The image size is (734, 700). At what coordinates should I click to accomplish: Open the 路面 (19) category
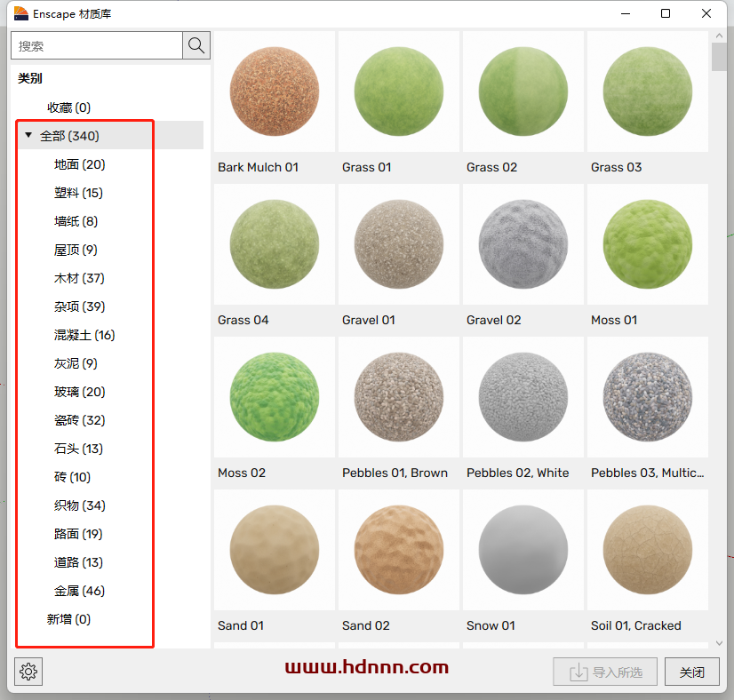pos(78,534)
